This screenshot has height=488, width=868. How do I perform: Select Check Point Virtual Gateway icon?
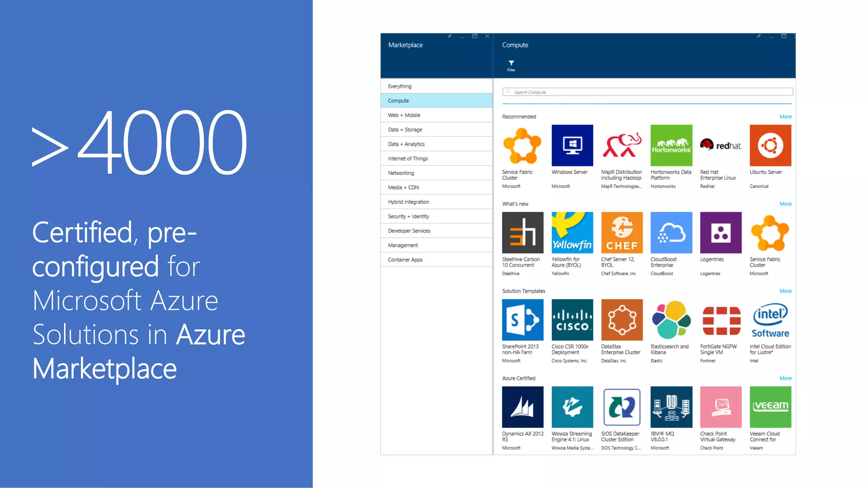(721, 407)
